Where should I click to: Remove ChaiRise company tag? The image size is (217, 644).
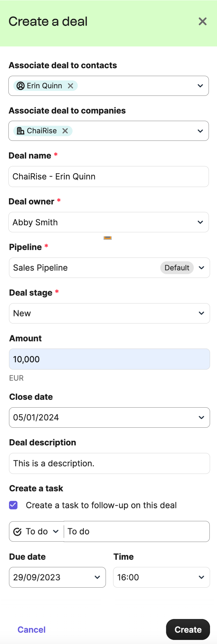(x=65, y=131)
